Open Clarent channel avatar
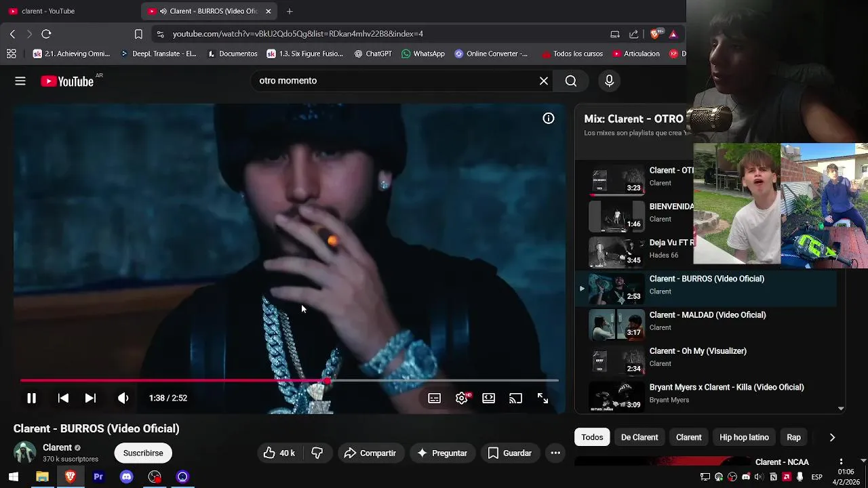868x488 pixels. 25,453
